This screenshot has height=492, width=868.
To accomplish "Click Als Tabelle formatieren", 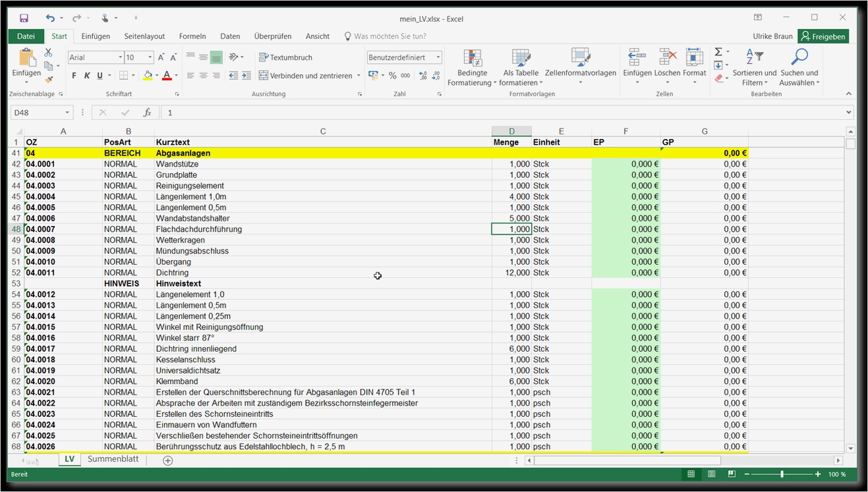I will [520, 66].
